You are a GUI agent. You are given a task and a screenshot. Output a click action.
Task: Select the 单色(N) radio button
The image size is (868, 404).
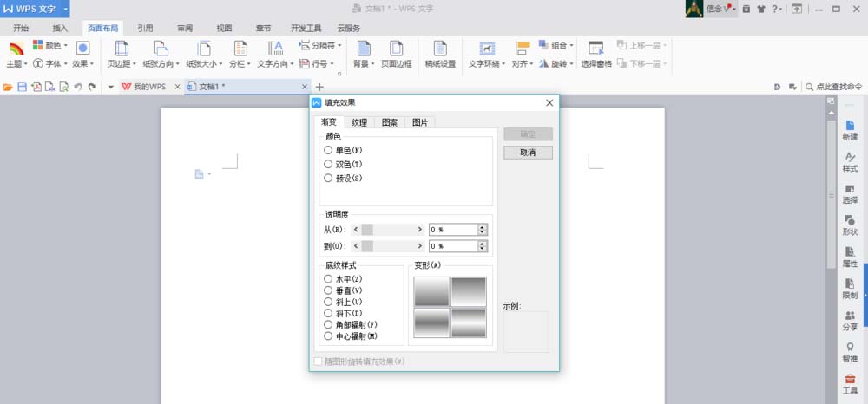(x=328, y=150)
